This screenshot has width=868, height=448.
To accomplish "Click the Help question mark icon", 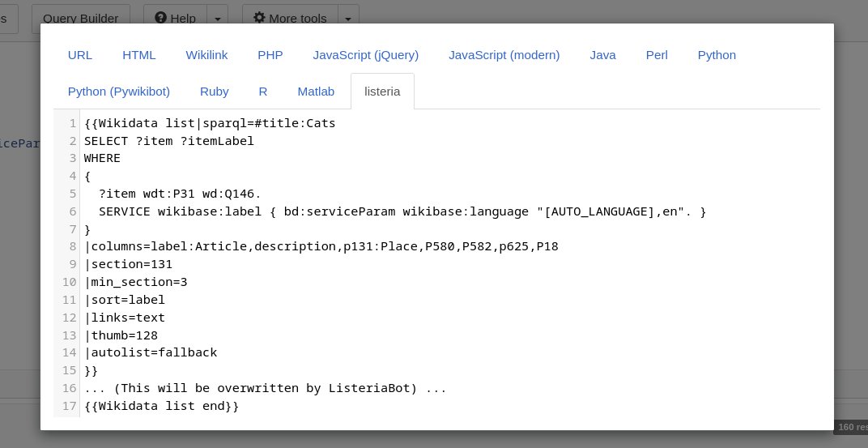I will point(160,18).
